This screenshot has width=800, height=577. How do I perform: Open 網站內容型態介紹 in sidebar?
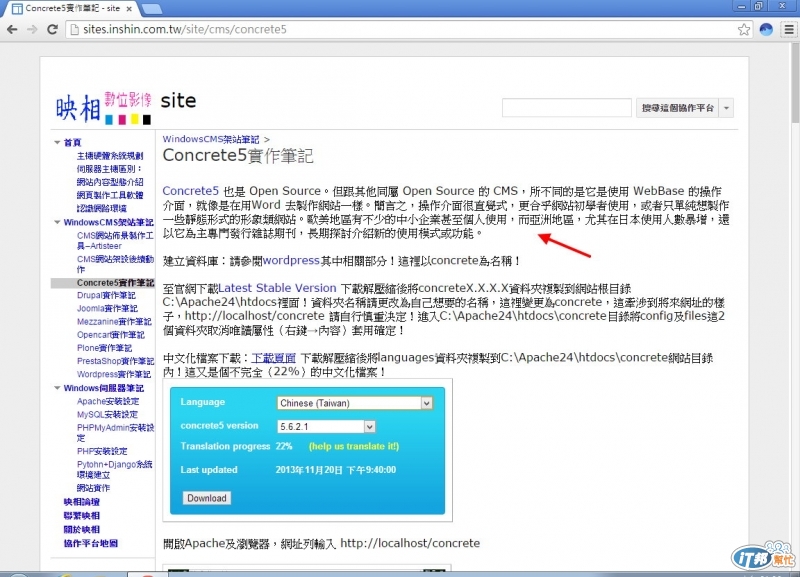click(110, 182)
